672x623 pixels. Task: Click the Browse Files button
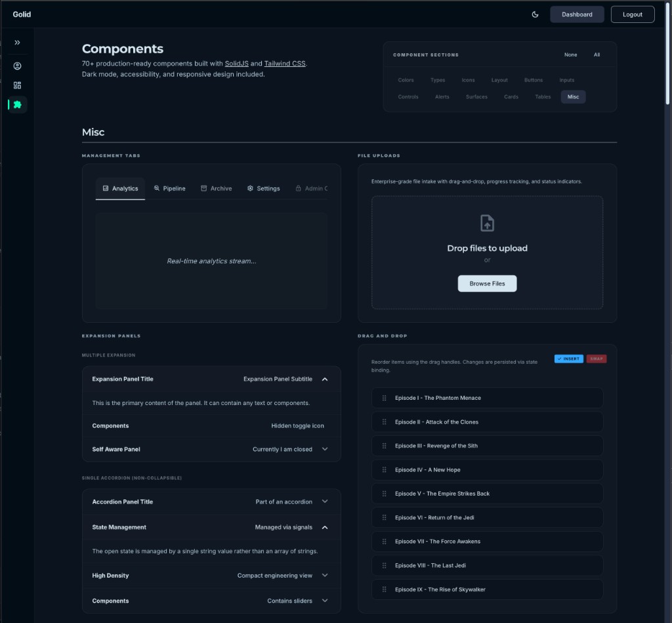click(x=487, y=283)
